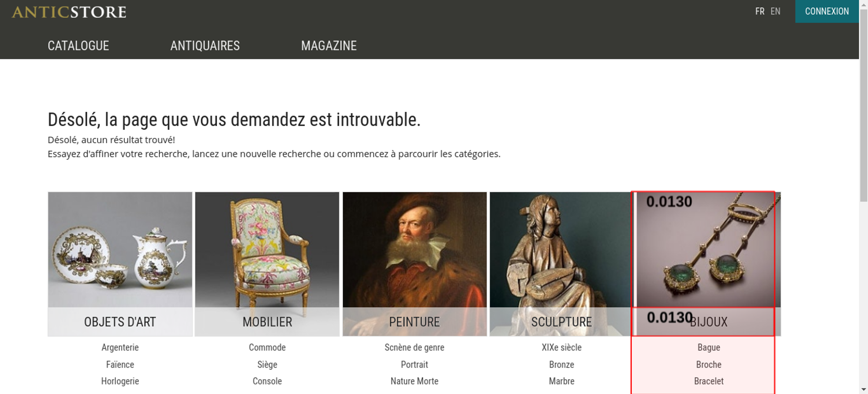The image size is (868, 394).
Task: Follow the Argenterie link
Action: tap(120, 347)
